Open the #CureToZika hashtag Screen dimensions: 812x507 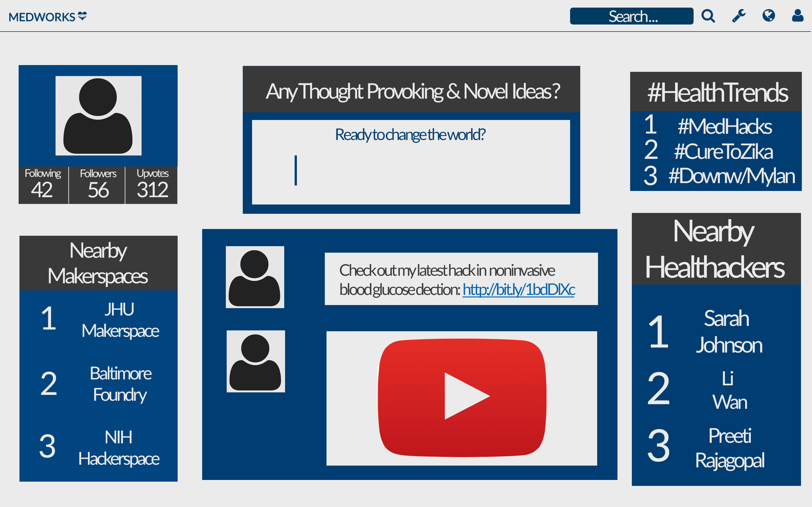(723, 152)
